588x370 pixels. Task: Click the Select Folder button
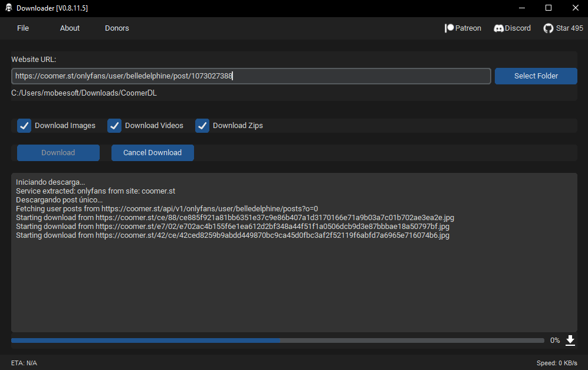pos(536,76)
